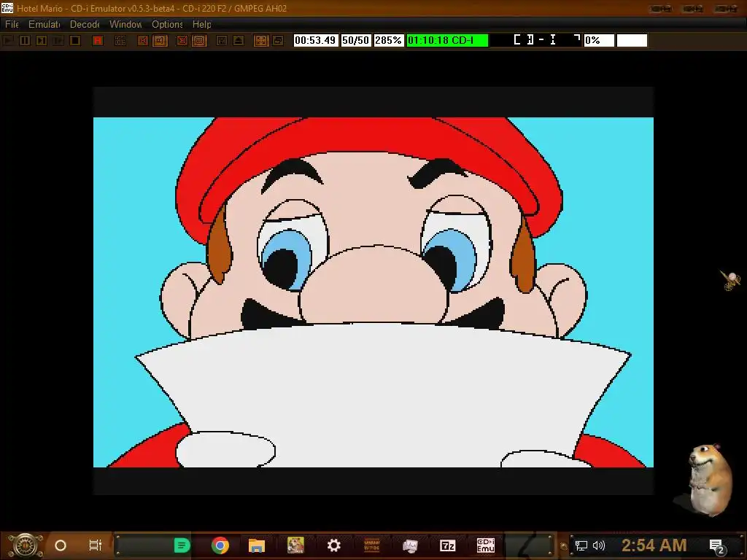This screenshot has height=560, width=747.
Task: Click the 2:54 AM clock
Action: 654,545
